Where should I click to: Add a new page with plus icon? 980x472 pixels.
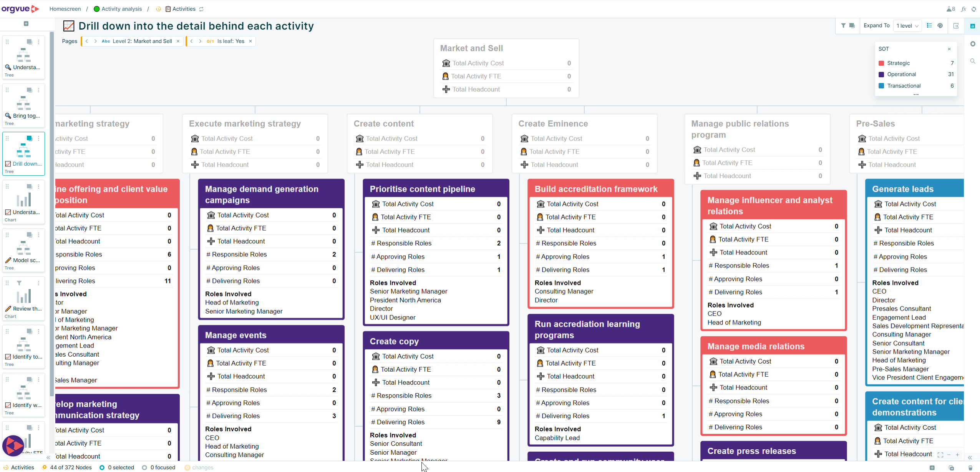pyautogui.click(x=26, y=23)
